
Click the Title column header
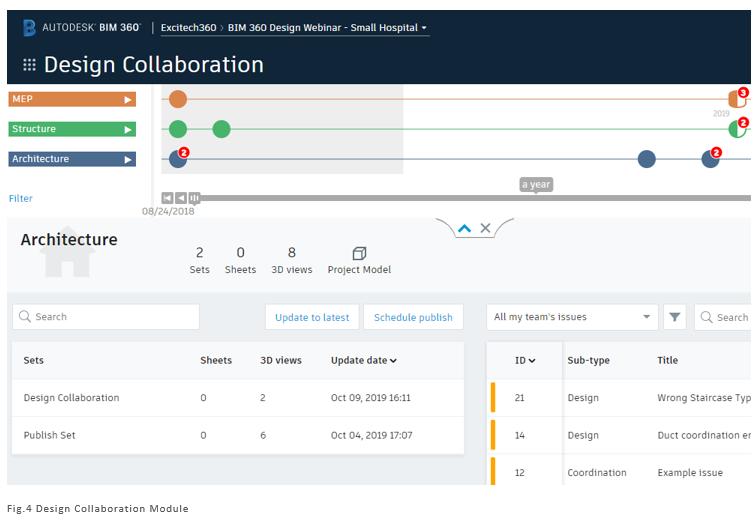tap(667, 360)
